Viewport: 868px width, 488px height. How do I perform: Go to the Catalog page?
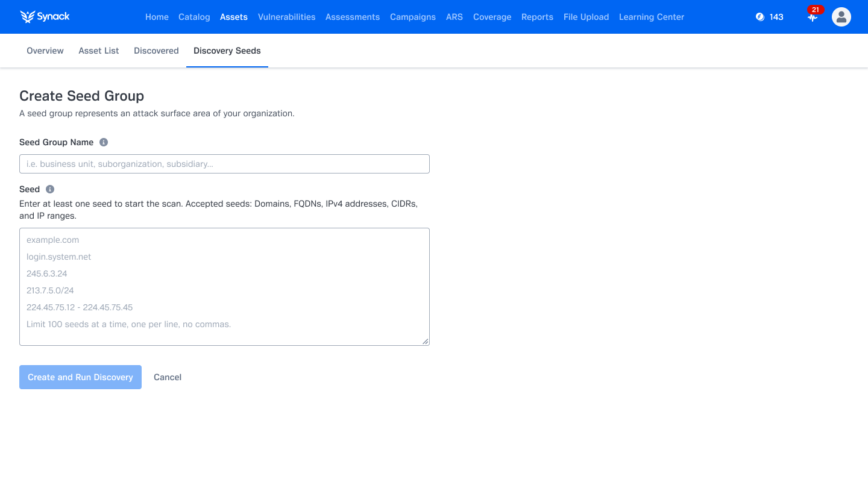coord(194,17)
